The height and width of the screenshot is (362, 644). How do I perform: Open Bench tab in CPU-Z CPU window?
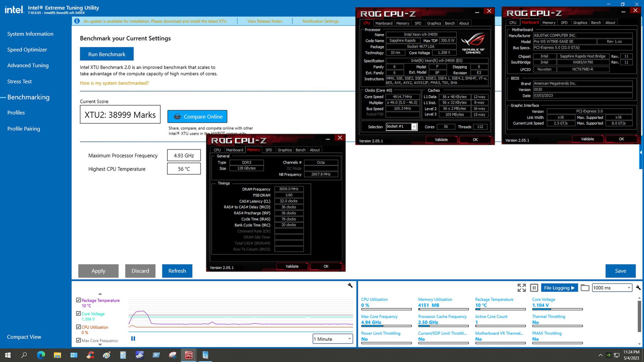450,23
